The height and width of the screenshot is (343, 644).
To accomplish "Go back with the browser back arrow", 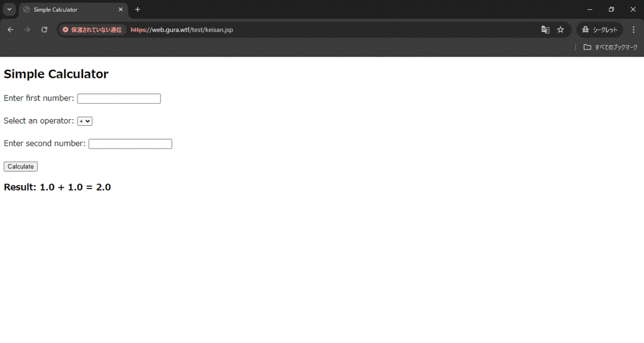I will click(x=10, y=30).
